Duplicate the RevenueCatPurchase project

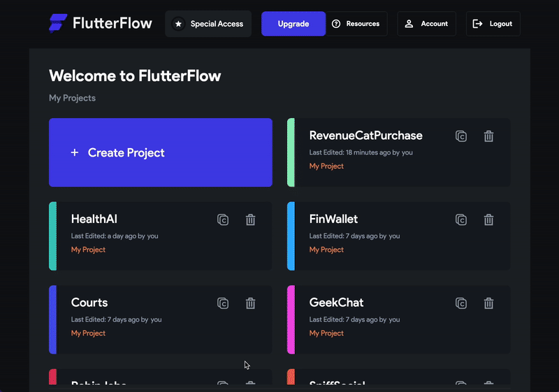click(x=461, y=136)
